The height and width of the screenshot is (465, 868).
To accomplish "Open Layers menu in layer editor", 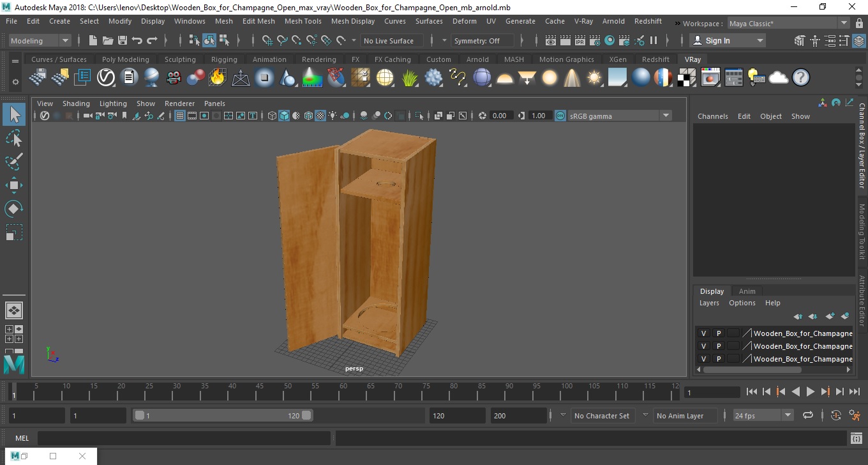I will 709,303.
